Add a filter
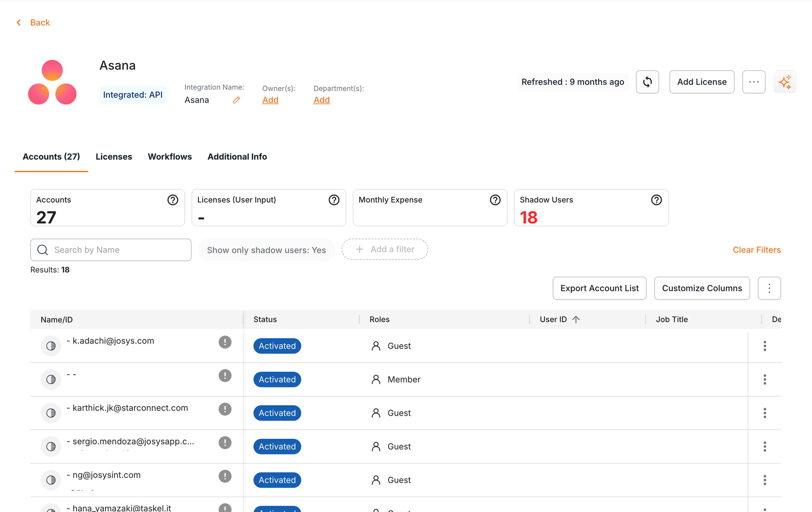The height and width of the screenshot is (512, 812). click(x=385, y=249)
